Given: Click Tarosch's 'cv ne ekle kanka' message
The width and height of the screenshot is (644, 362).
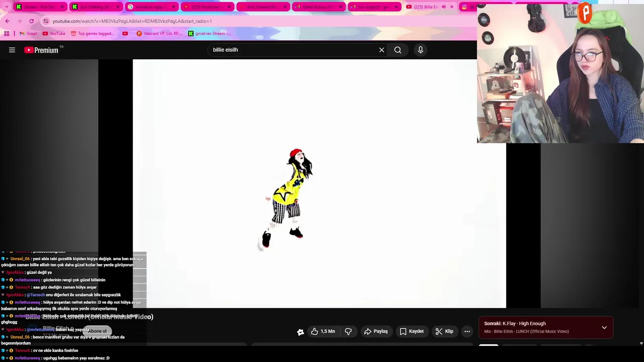Looking at the screenshot, I should 55,350.
